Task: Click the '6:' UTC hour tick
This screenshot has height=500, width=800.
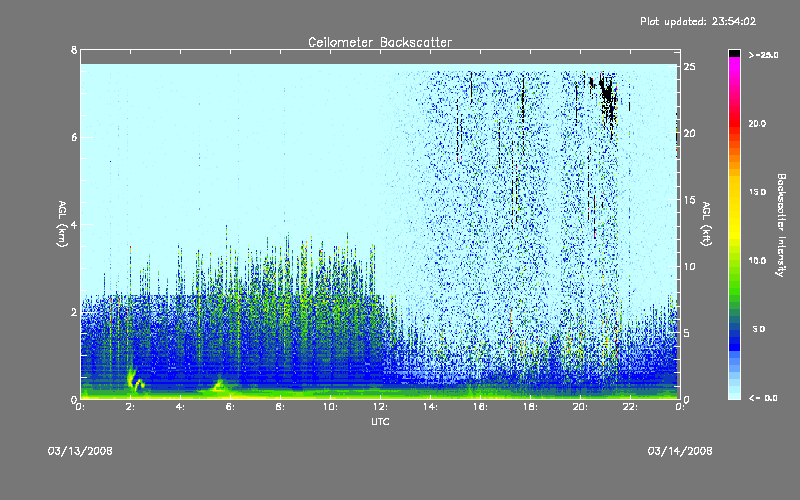Action: (x=231, y=407)
